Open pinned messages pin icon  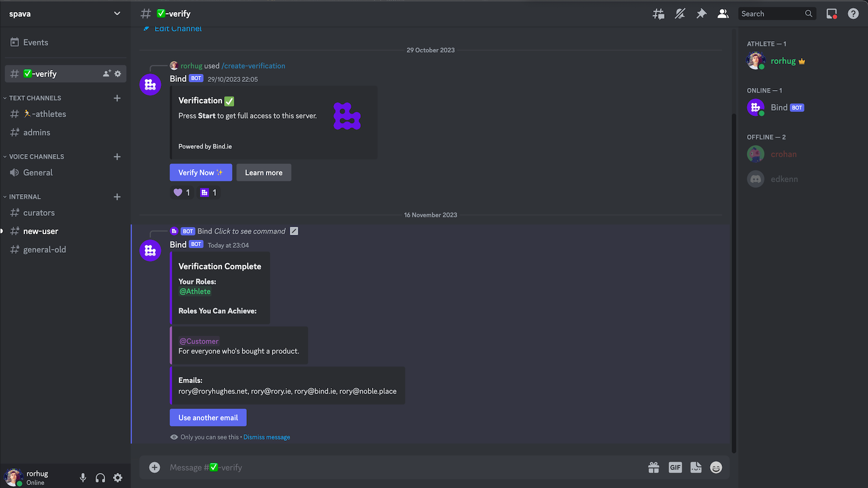pos(701,14)
